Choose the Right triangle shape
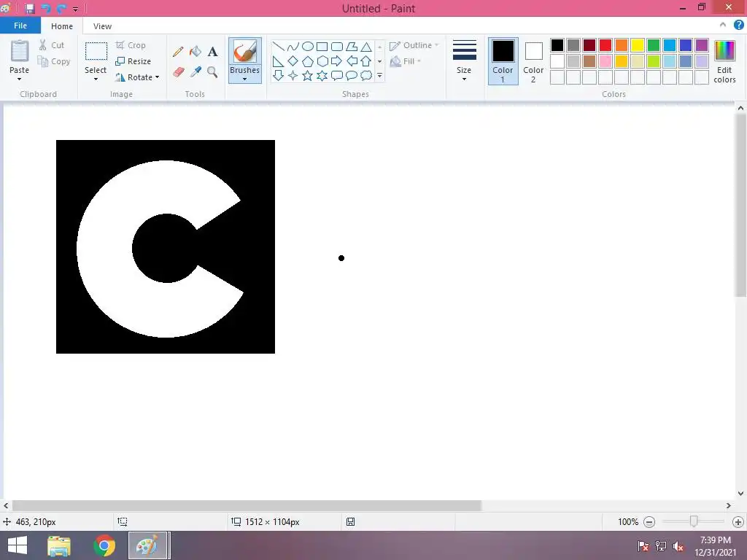Screen dimensions: 747x560 (x=278, y=61)
